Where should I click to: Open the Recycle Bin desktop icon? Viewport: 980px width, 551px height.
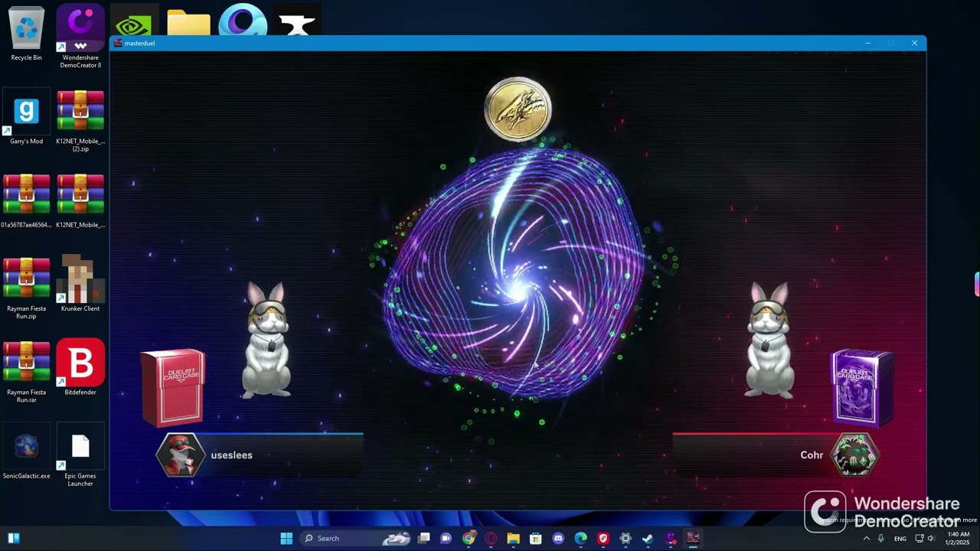point(26,34)
